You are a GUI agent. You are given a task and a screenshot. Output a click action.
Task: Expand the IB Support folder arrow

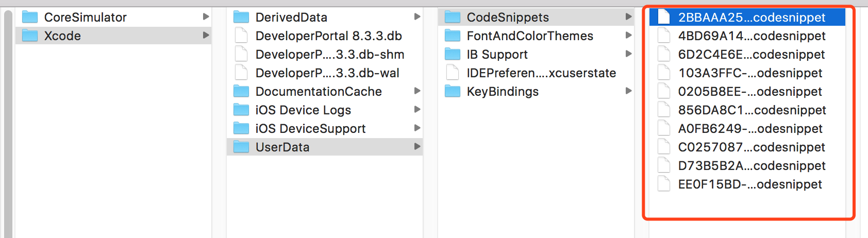tap(628, 54)
